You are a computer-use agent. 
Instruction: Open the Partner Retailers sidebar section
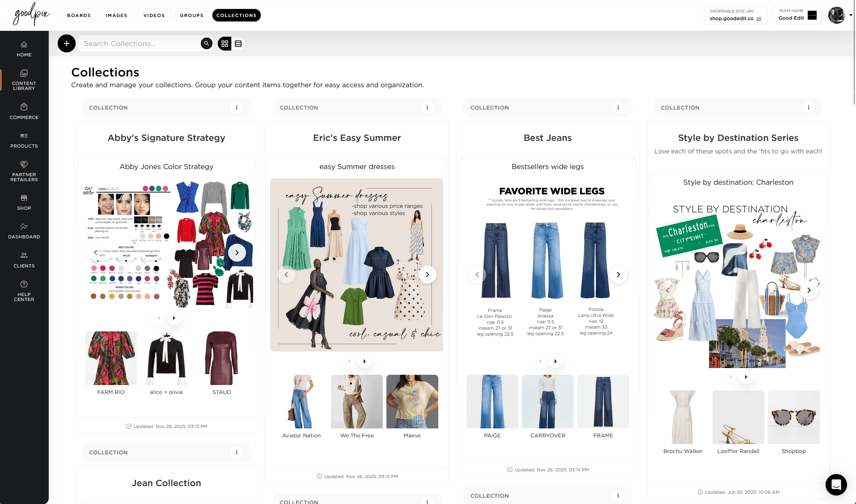pos(24,170)
